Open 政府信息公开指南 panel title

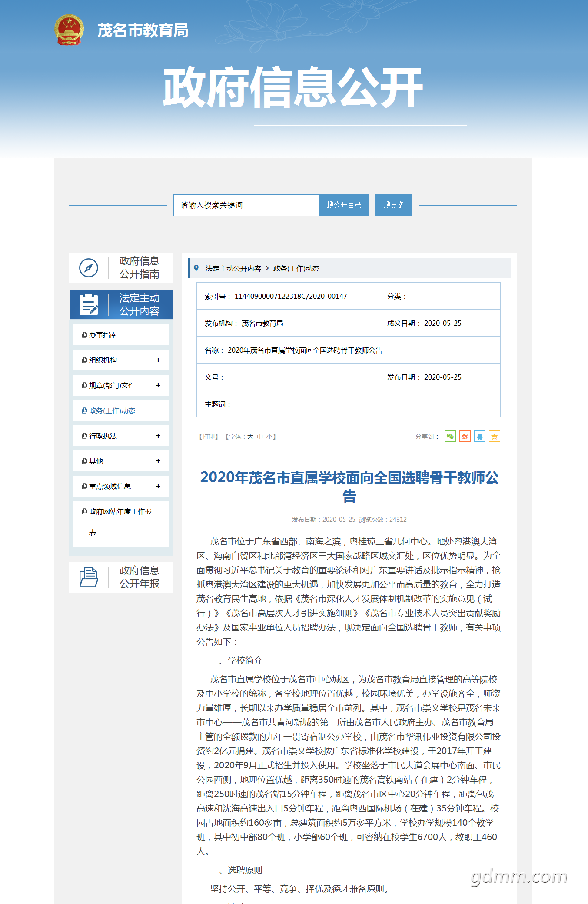140,267
